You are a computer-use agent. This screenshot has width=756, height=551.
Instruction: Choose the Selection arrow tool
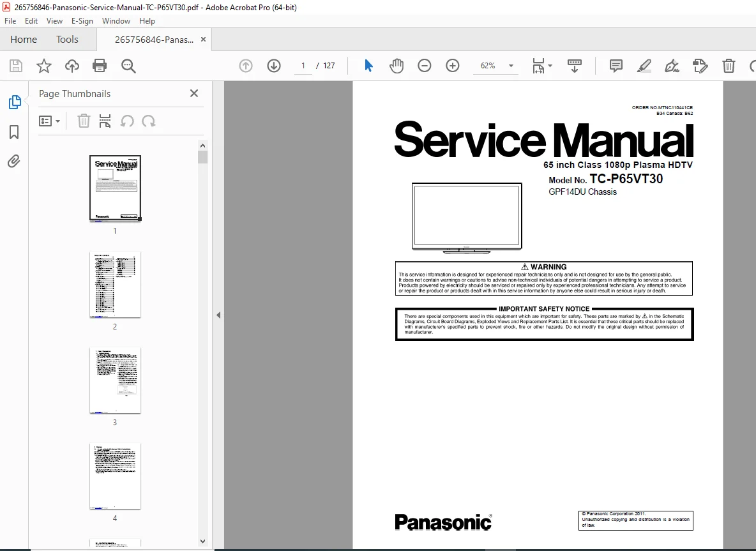[369, 66]
